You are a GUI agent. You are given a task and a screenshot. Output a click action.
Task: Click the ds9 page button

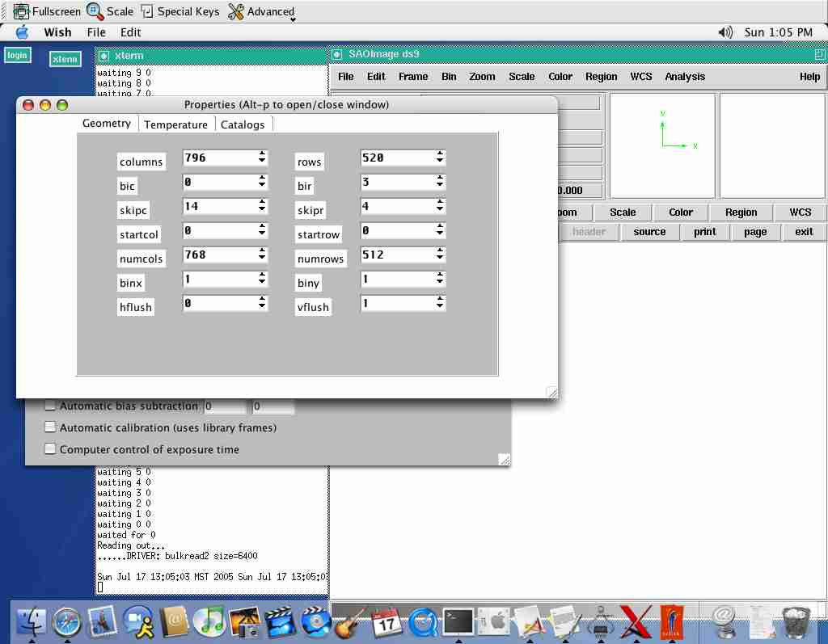click(x=756, y=232)
